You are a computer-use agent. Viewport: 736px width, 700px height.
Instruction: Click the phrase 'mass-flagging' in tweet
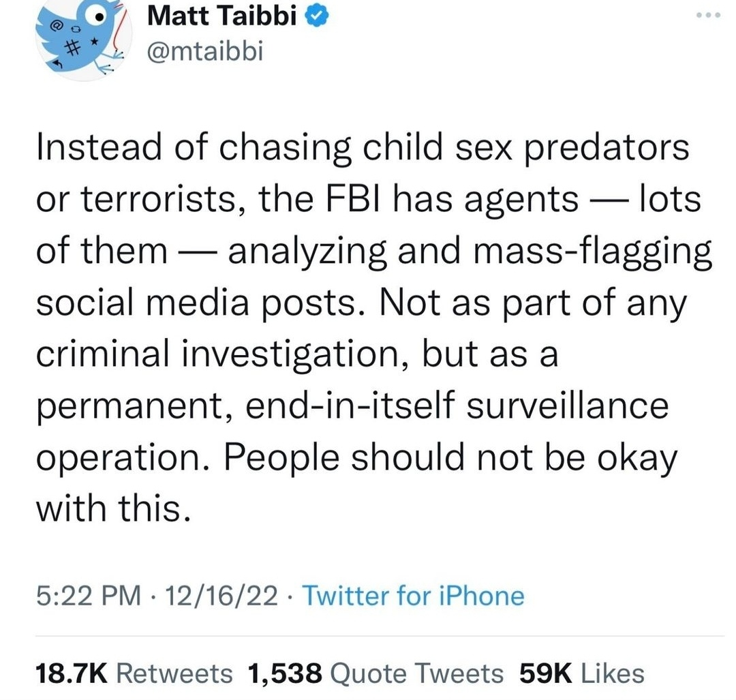pyautogui.click(x=590, y=252)
